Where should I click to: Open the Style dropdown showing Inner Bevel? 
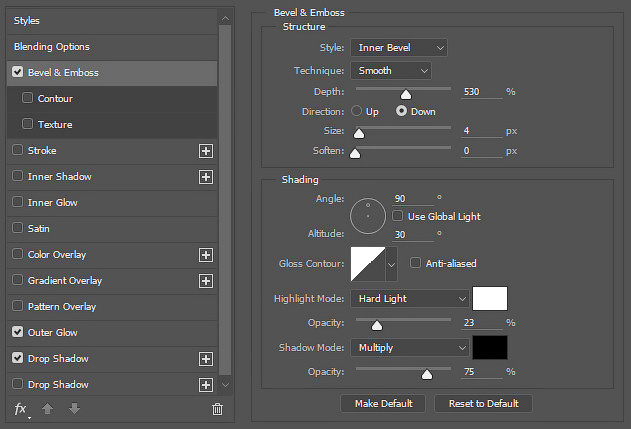coord(399,47)
